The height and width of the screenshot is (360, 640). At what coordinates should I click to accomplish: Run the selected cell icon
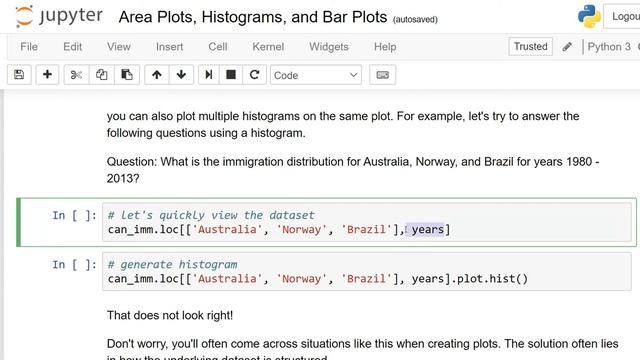click(209, 75)
